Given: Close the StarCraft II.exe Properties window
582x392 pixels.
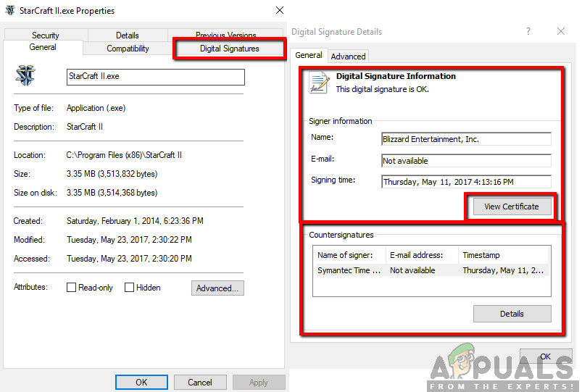Looking at the screenshot, I should tap(280, 10).
